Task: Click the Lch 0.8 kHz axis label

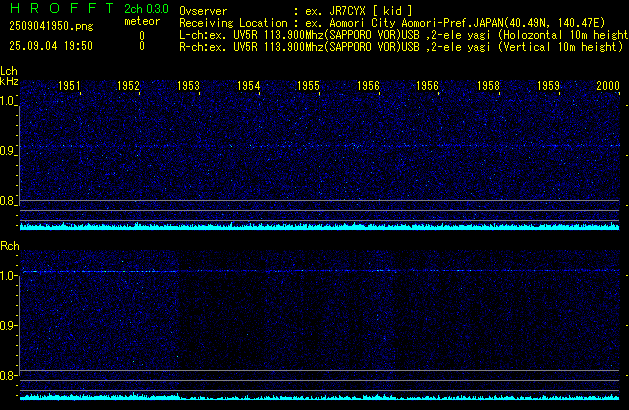Action: [x=7, y=201]
